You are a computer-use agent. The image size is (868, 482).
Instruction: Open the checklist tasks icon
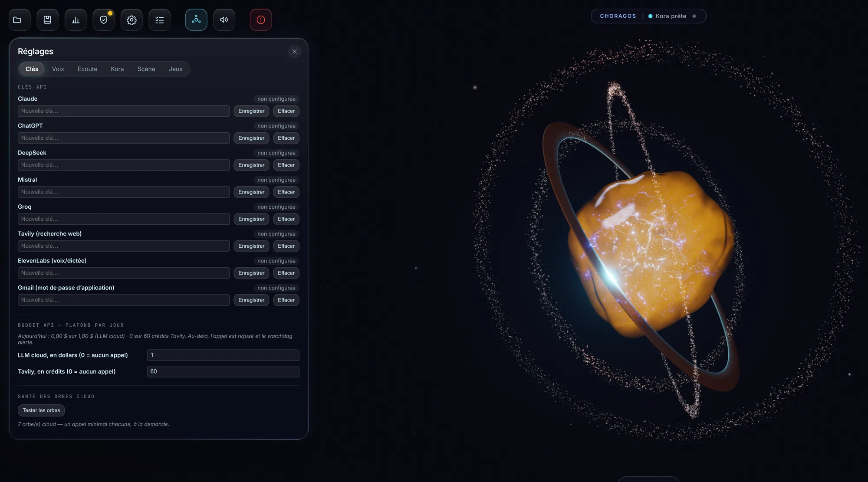pyautogui.click(x=160, y=20)
